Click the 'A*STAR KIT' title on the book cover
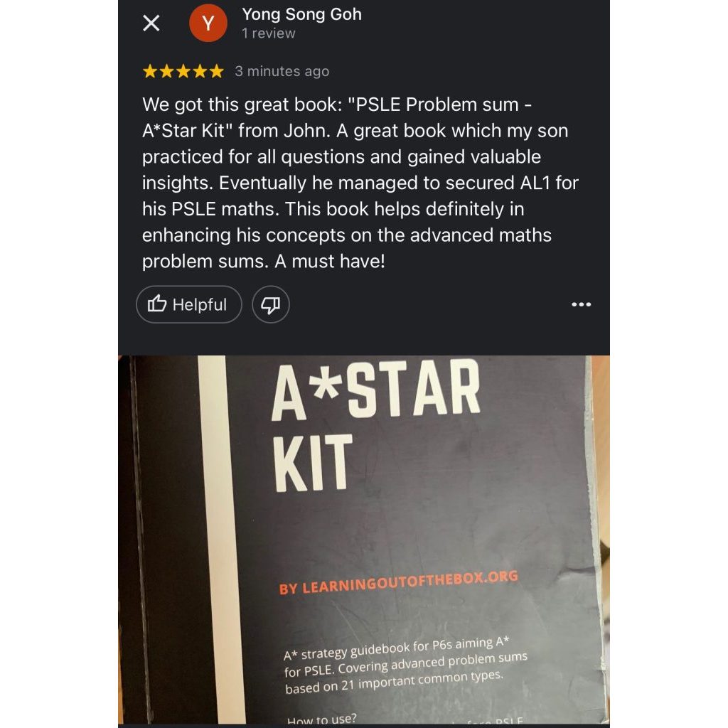The width and height of the screenshot is (728, 728). pos(376,426)
